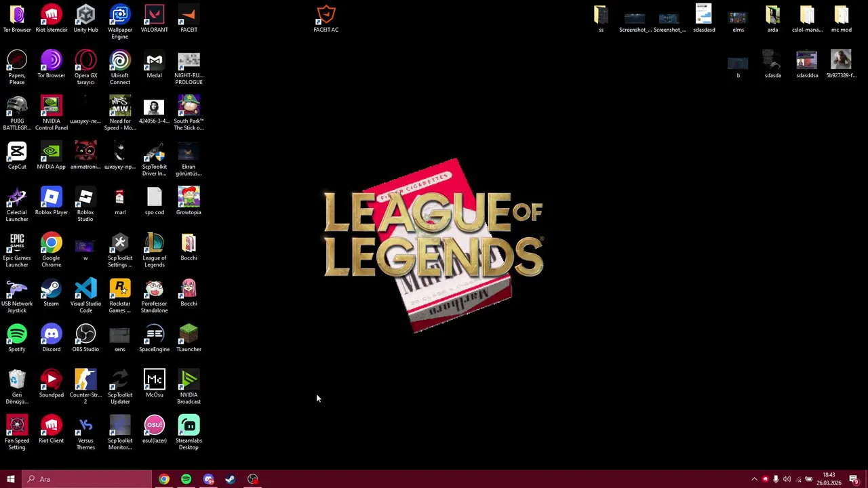This screenshot has width=868, height=488.
Task: Open the Riot Client desktop icon
Action: point(52,429)
